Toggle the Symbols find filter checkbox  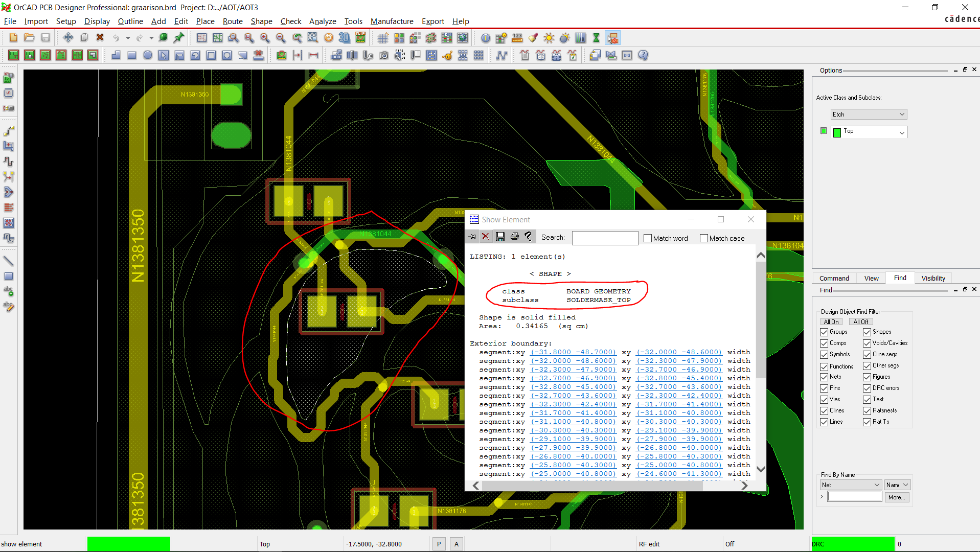pos(824,355)
